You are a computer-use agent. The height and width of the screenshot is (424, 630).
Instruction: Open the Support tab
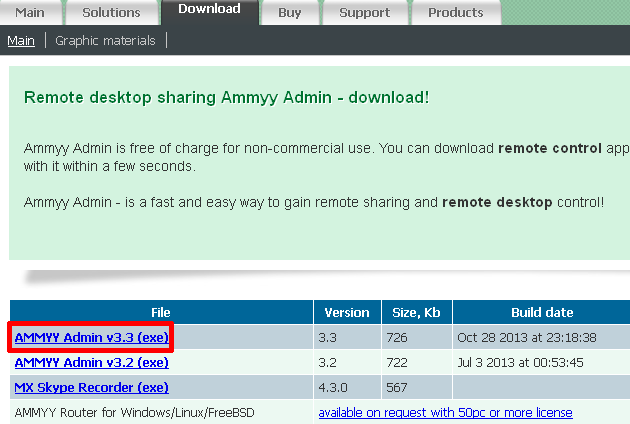(364, 12)
